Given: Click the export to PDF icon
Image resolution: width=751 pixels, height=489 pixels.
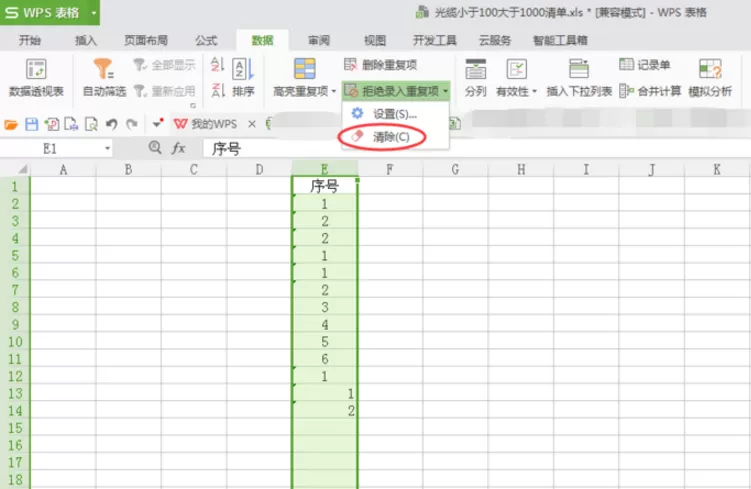Looking at the screenshot, I should click(52, 125).
